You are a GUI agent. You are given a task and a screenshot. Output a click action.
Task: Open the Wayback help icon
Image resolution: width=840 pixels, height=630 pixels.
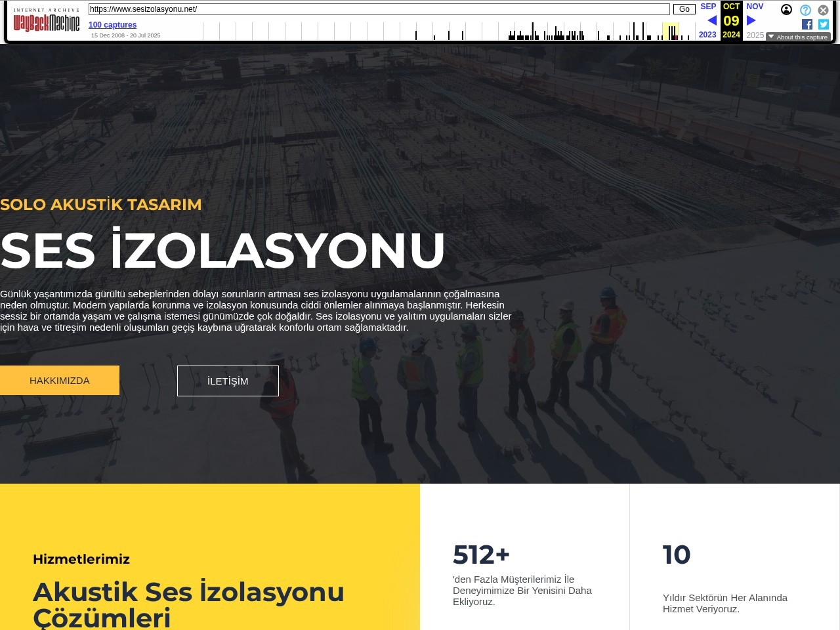(x=805, y=10)
